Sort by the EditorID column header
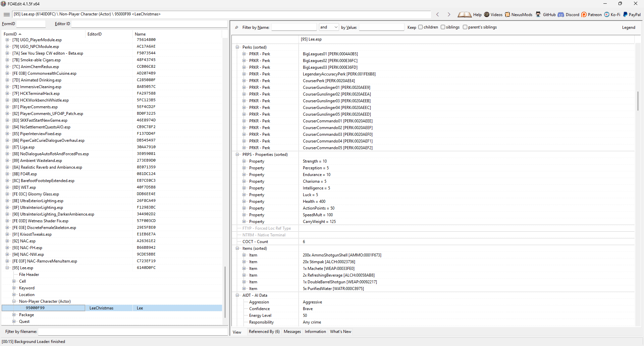Screen dimensions: 644x346 click(x=109, y=34)
